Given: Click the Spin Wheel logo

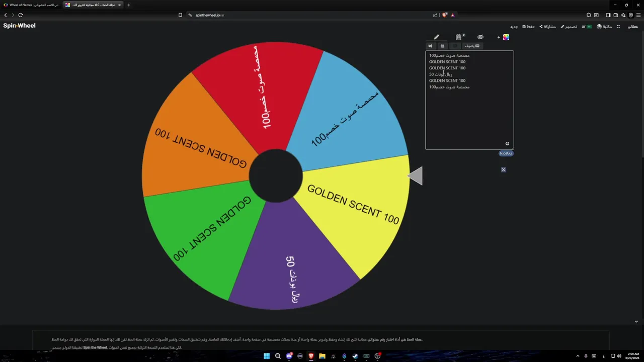Looking at the screenshot, I should [20, 26].
